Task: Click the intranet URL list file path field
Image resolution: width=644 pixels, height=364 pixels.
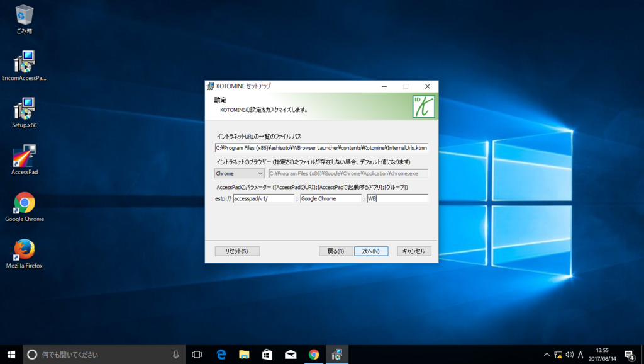Action: pos(321,147)
